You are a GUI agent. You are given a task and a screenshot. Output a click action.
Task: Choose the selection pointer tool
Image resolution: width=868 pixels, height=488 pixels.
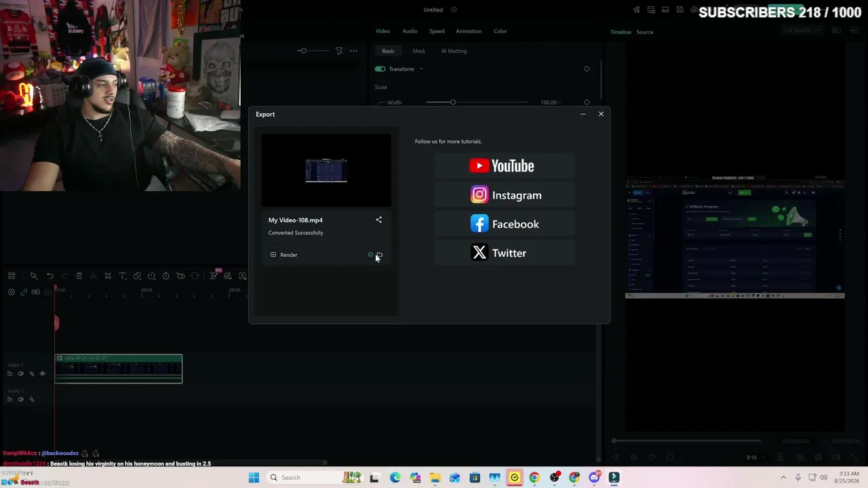point(33,276)
